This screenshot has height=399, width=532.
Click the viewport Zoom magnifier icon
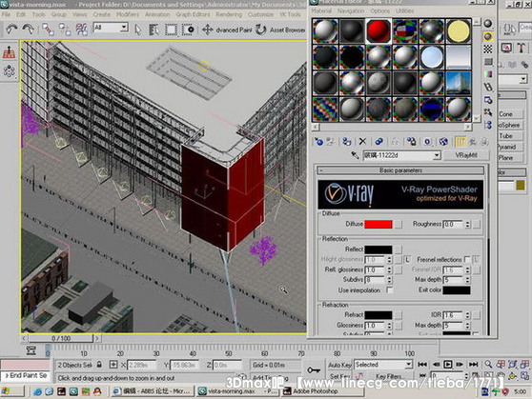(x=488, y=365)
